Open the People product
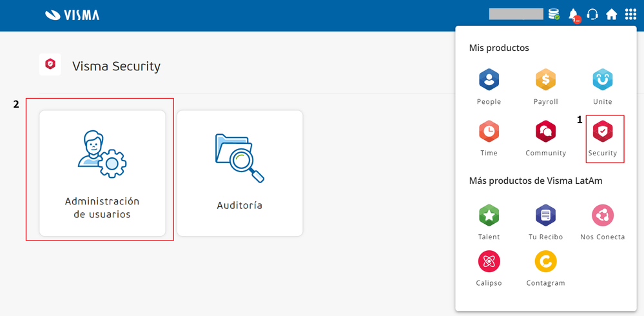The height and width of the screenshot is (316, 644). (489, 86)
